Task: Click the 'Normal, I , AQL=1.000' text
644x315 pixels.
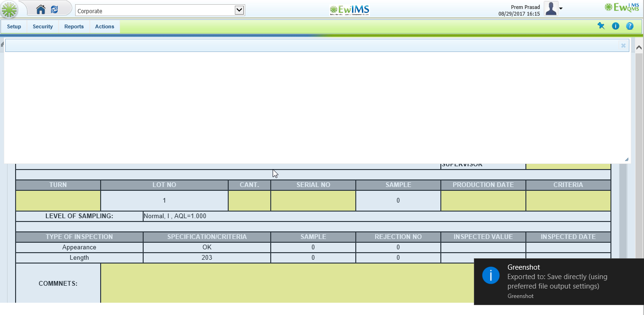Action: pyautogui.click(x=175, y=216)
